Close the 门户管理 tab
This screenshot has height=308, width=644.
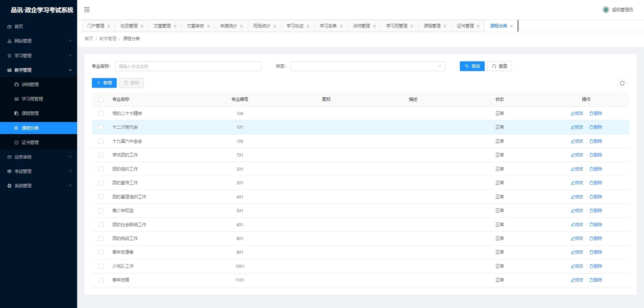(x=109, y=26)
